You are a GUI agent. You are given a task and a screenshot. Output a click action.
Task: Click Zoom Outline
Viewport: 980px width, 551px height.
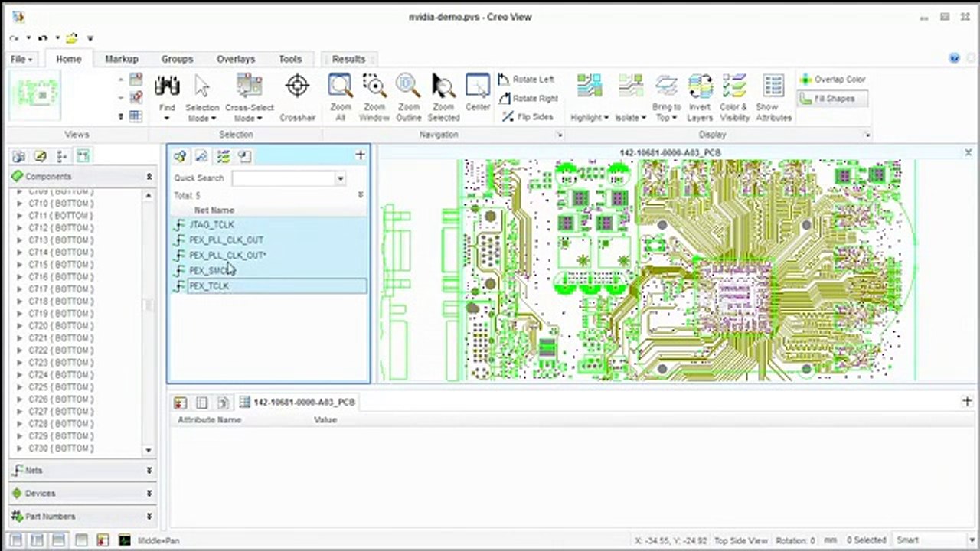point(408,86)
